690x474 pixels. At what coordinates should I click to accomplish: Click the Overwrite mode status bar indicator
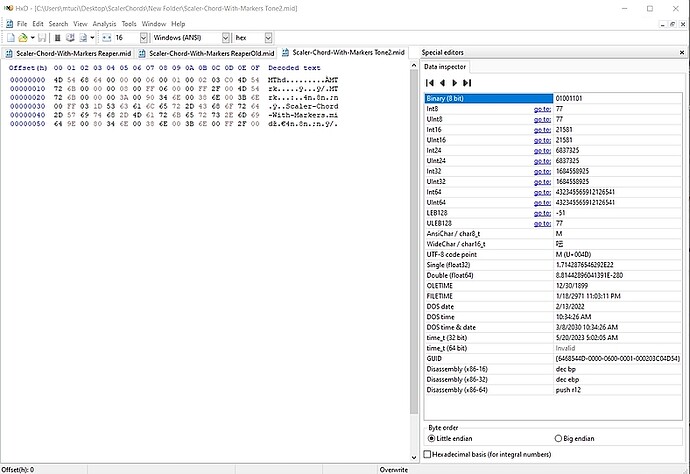(x=394, y=470)
